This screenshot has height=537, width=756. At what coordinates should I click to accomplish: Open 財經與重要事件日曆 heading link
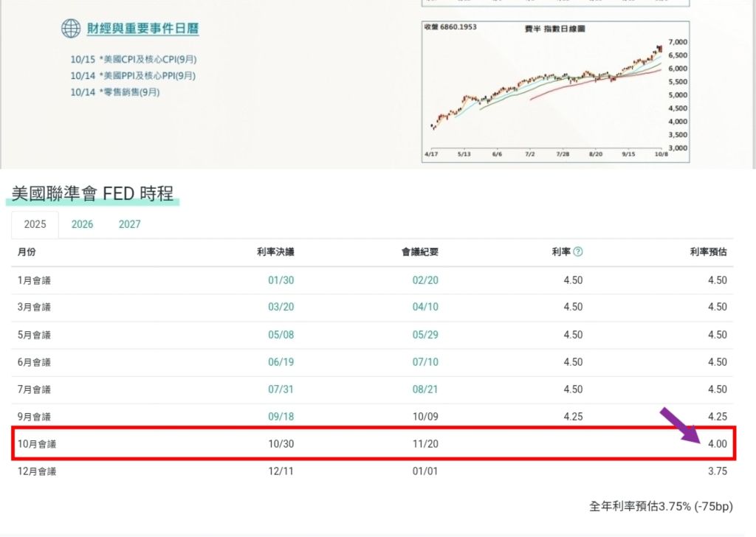point(142,29)
